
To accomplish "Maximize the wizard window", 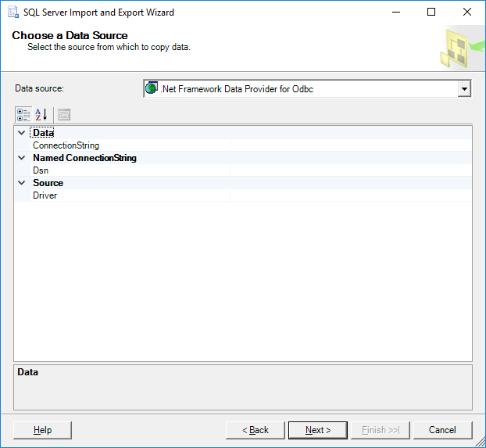I will click(x=431, y=12).
